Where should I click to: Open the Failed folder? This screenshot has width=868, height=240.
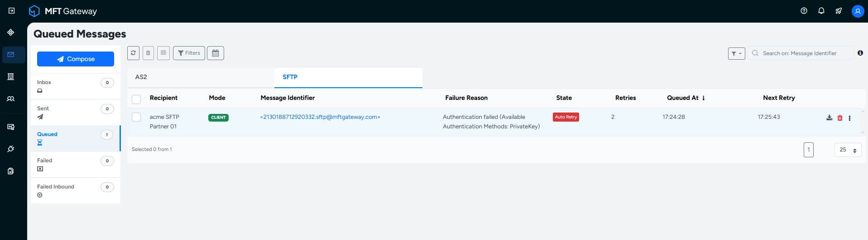click(x=76, y=165)
